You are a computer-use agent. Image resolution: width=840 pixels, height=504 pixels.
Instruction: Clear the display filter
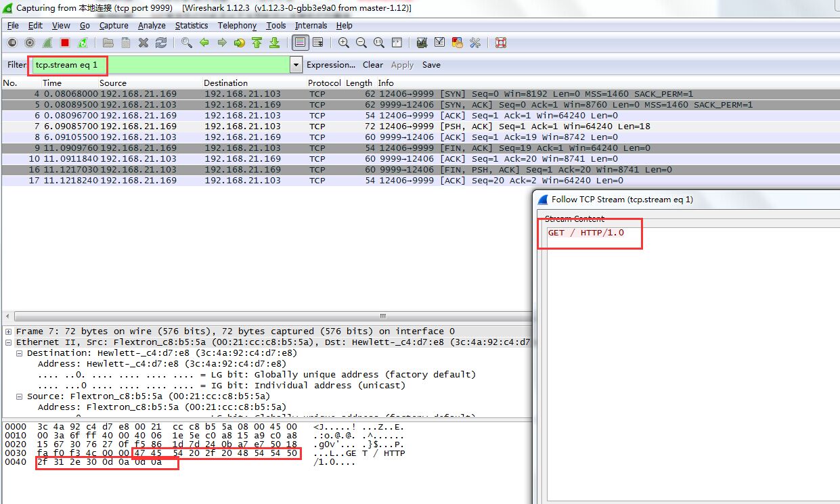pos(373,65)
